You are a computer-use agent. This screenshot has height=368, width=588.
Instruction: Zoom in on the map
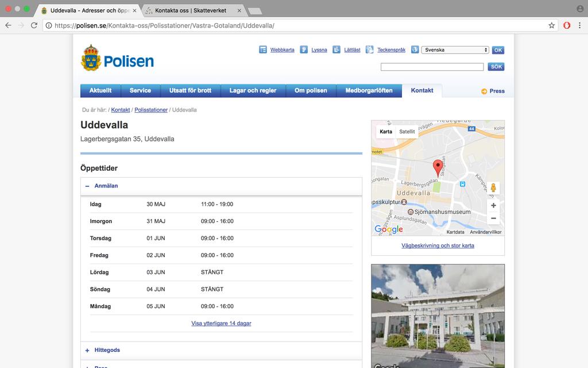coord(493,205)
